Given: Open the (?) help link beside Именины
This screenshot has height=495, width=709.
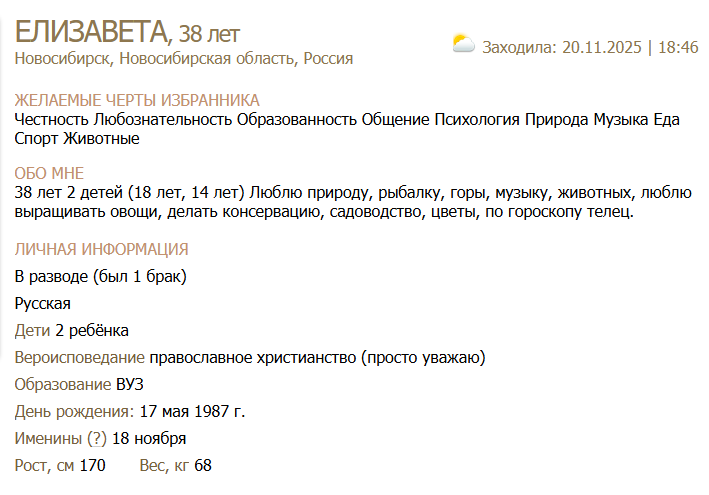Looking at the screenshot, I should (x=97, y=439).
